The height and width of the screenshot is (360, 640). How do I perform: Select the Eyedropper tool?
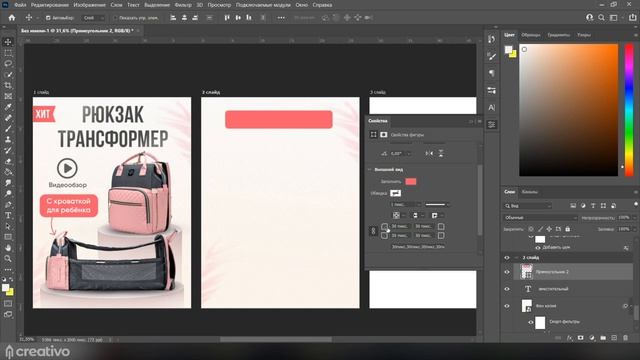point(8,107)
